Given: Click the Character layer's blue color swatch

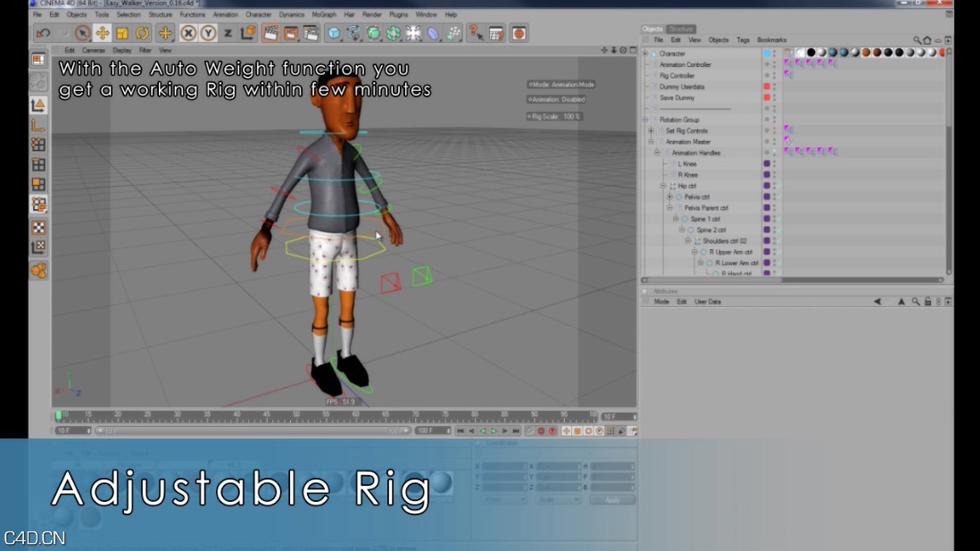Looking at the screenshot, I should click(767, 54).
